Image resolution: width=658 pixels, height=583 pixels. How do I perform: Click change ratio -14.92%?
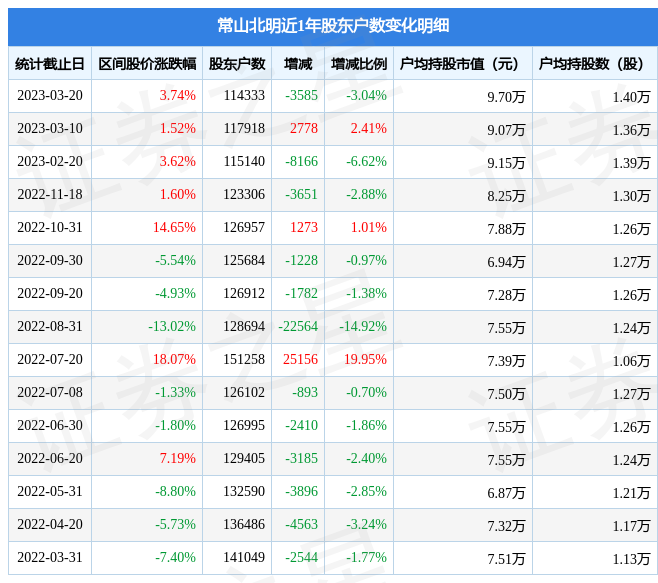pos(363,327)
